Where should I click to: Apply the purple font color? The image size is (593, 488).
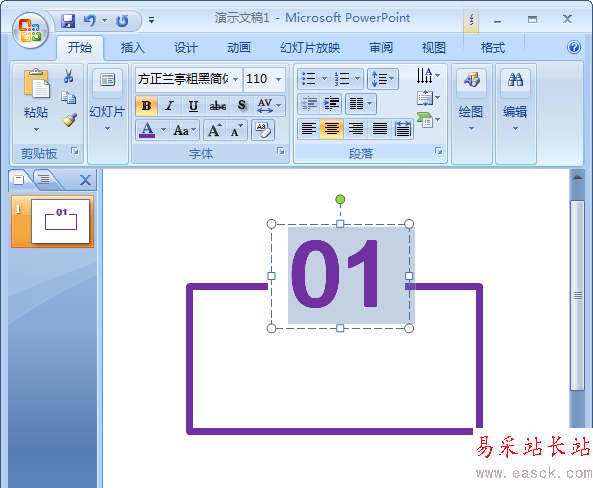coord(147,130)
